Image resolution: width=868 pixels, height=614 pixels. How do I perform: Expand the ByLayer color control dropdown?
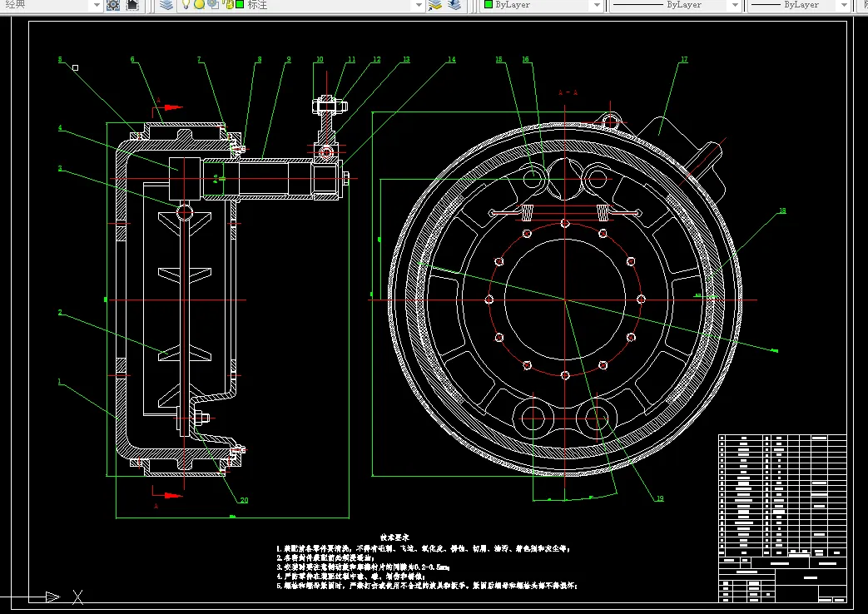click(x=596, y=5)
